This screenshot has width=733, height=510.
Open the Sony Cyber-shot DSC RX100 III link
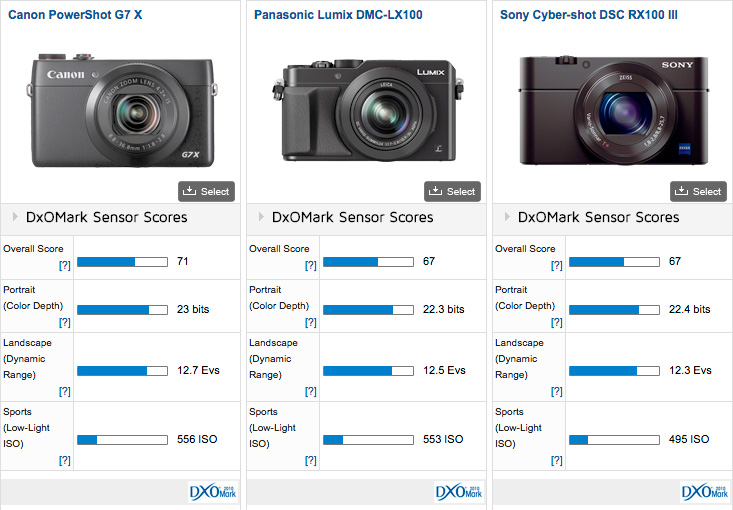point(589,14)
